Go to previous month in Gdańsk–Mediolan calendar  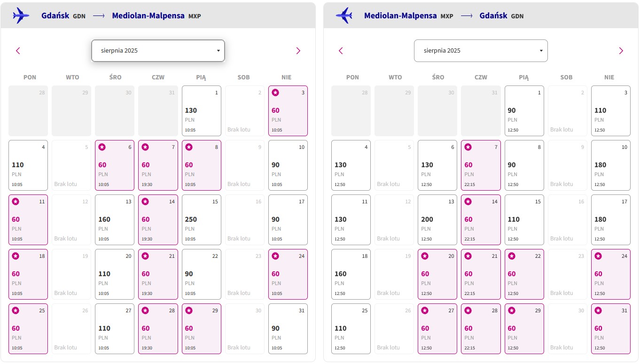[18, 51]
